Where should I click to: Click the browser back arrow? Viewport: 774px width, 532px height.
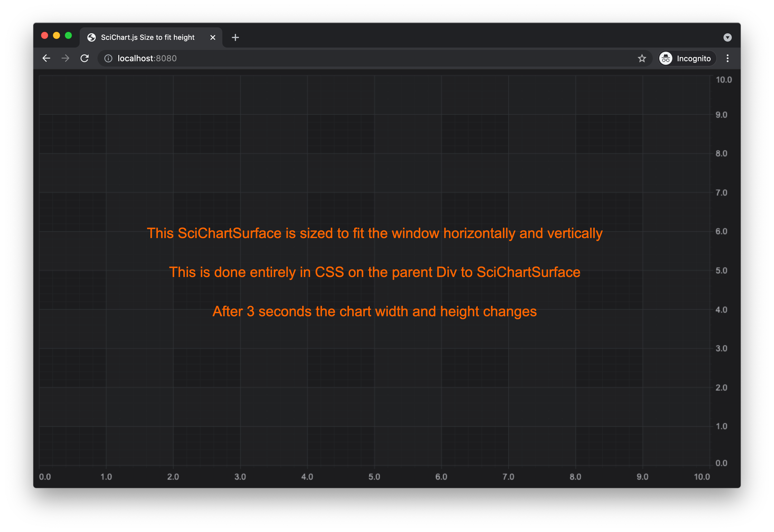tap(46, 58)
